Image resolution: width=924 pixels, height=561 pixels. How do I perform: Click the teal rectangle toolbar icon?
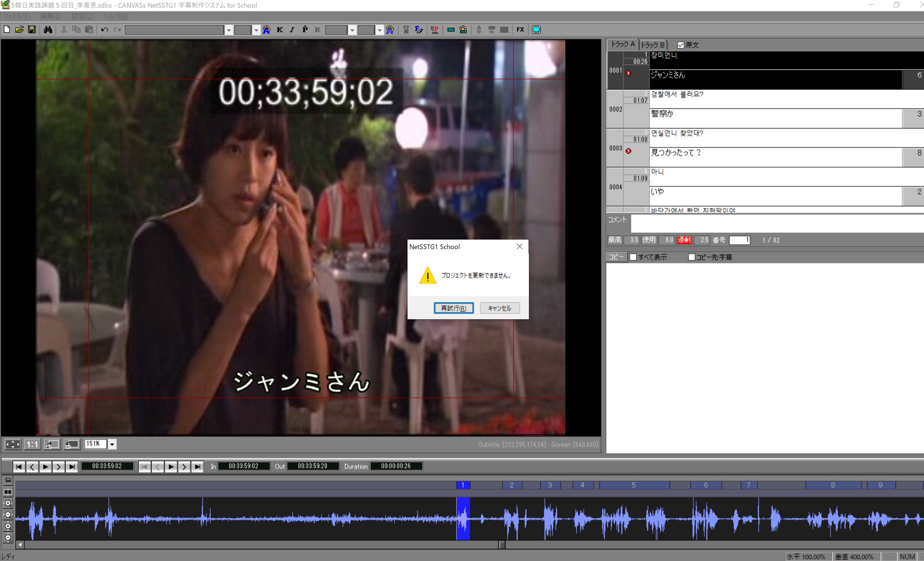(451, 30)
